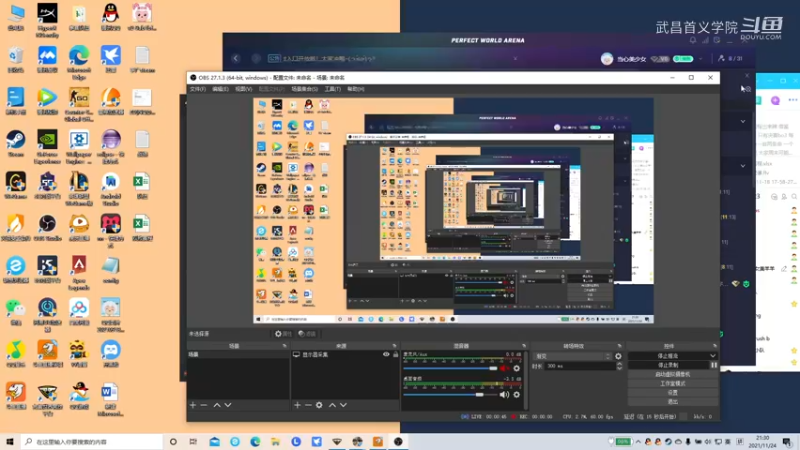800x450 pixels.
Task: Open Microsoft Edge desktop shortcut
Action: [x=79, y=62]
